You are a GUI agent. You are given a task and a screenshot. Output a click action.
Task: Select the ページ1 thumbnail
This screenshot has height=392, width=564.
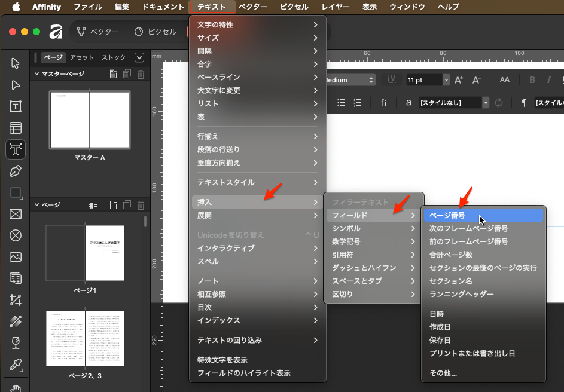pyautogui.click(x=84, y=253)
